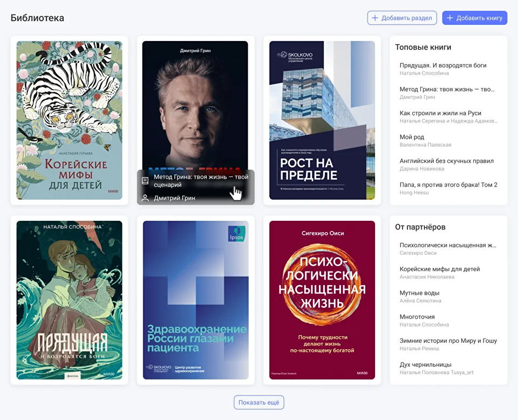Click plus icon in Добавить раздел button
The height and width of the screenshot is (420, 518).
coord(375,18)
